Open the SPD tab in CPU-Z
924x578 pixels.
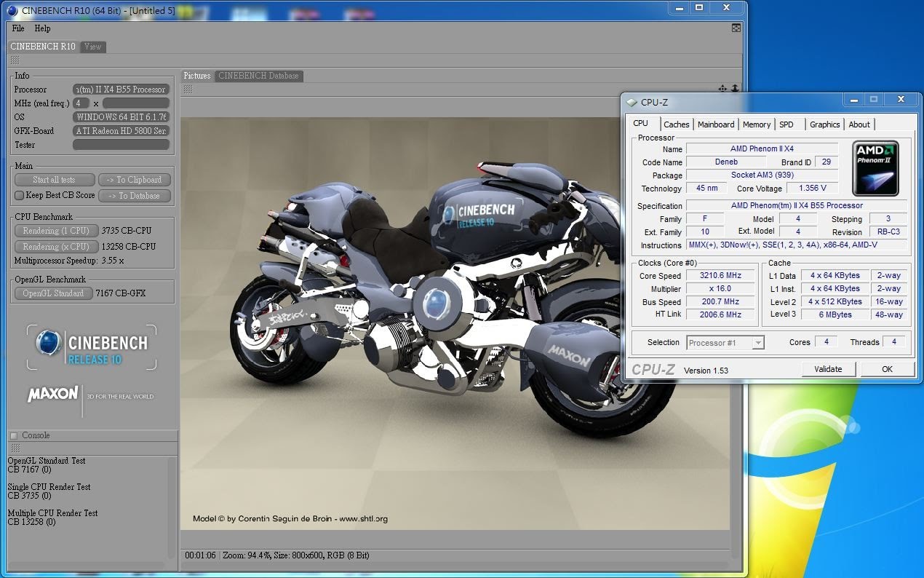coord(786,124)
